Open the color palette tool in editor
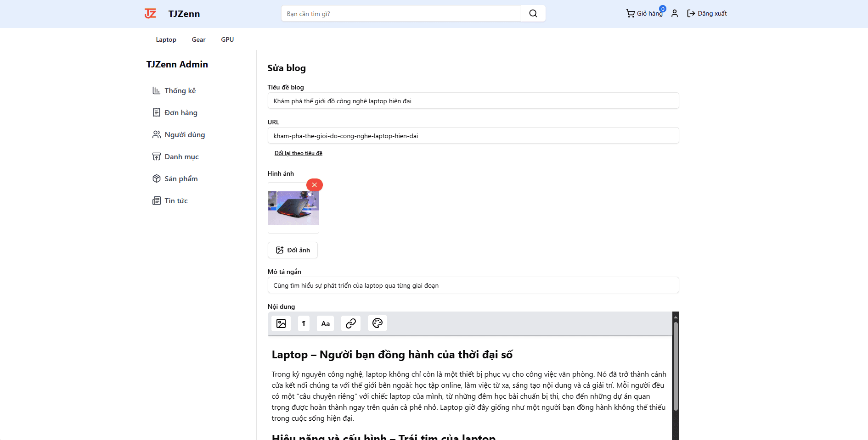 (x=378, y=323)
